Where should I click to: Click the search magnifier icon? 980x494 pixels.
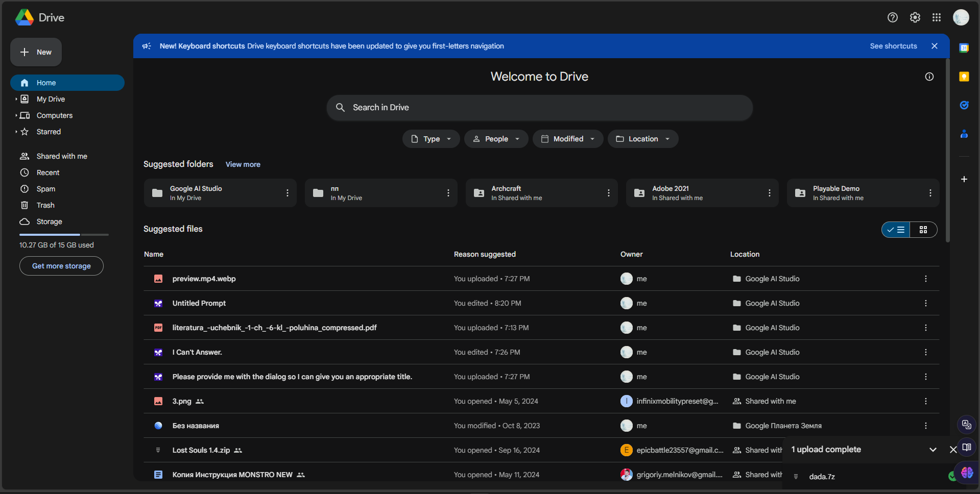tap(340, 107)
